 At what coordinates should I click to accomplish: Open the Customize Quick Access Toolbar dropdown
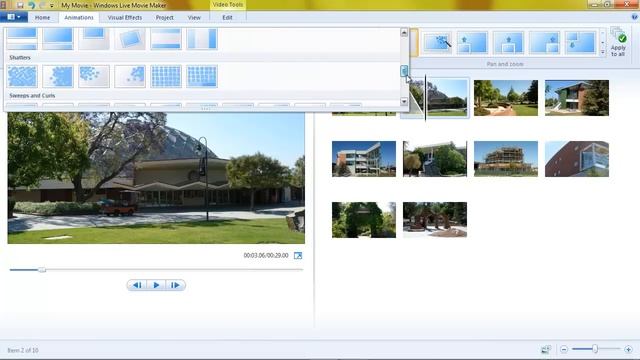coord(51,6)
